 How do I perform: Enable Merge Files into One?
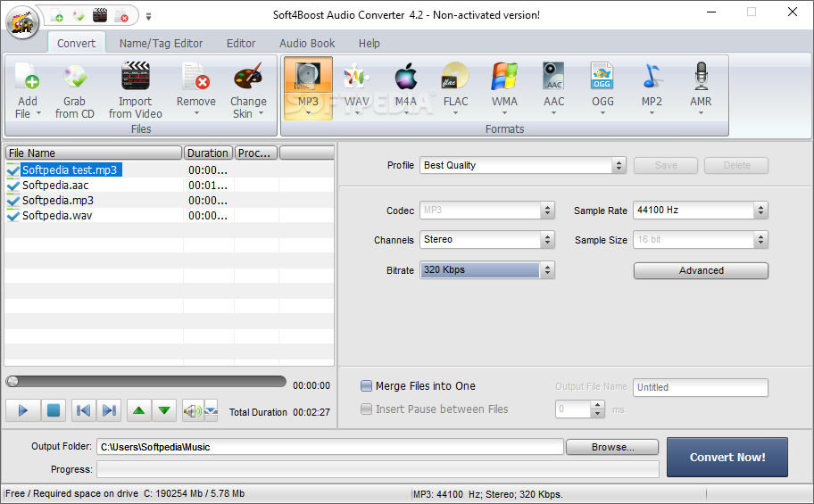click(x=366, y=385)
